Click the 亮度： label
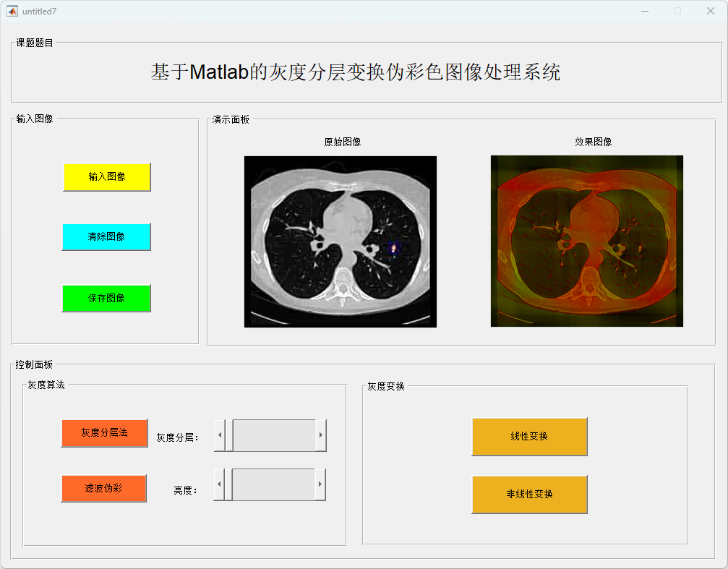The image size is (728, 569). 185,490
